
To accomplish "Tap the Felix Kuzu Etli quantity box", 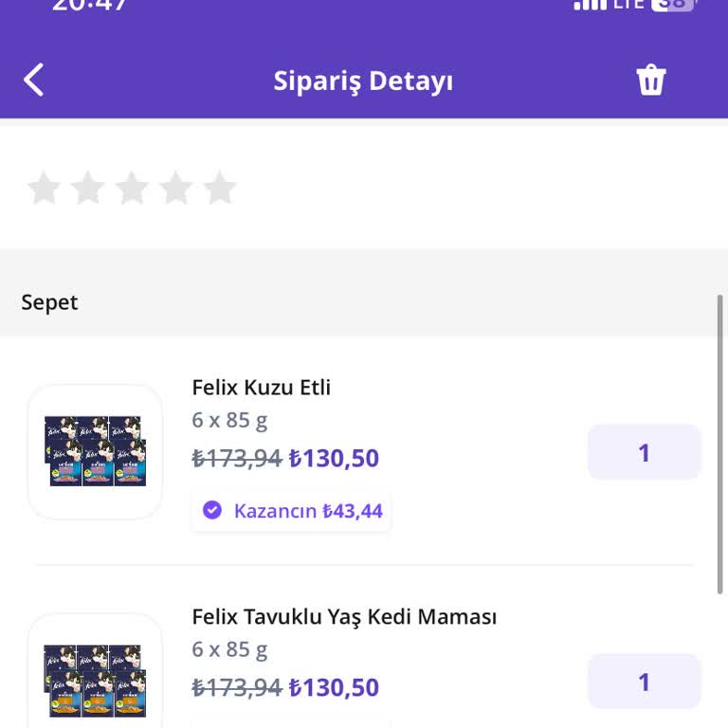I will point(644,452).
